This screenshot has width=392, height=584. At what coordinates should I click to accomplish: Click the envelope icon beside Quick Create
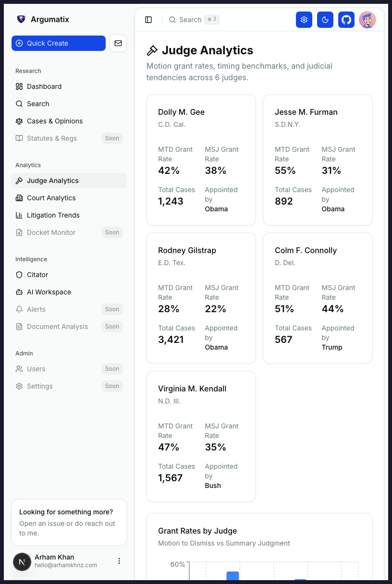[118, 43]
